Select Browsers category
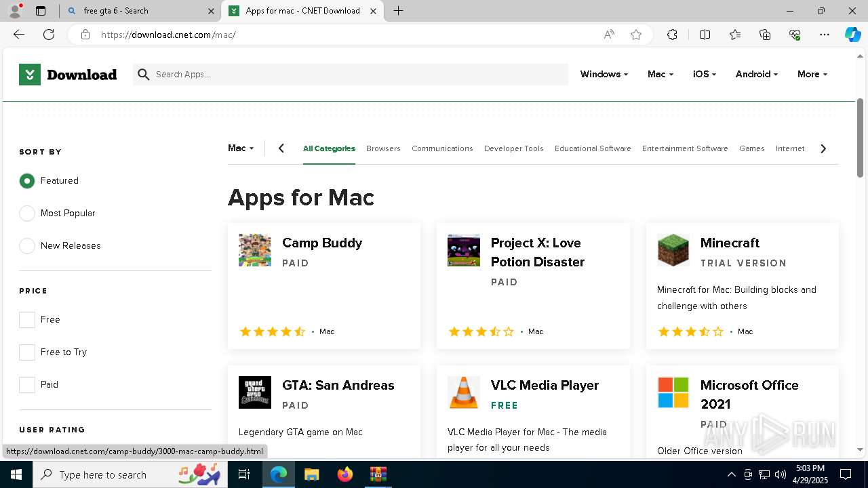Screen dimensions: 868x488 coord(383,148)
